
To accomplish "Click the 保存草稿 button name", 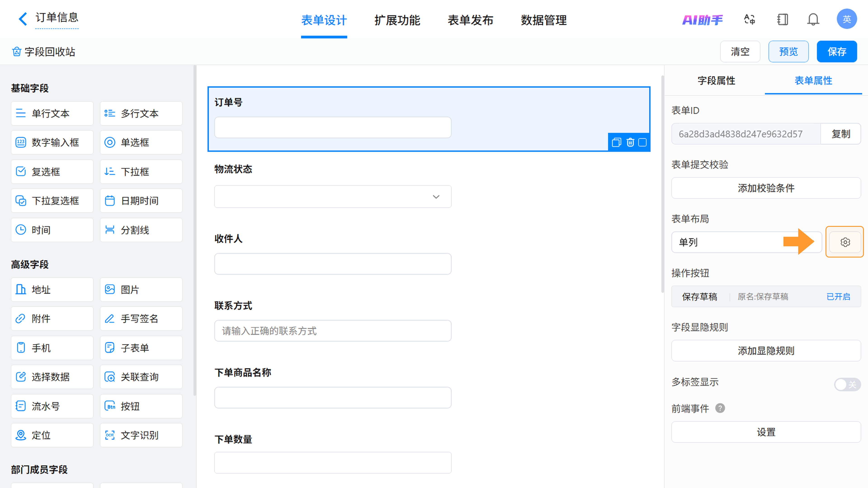I will click(700, 297).
